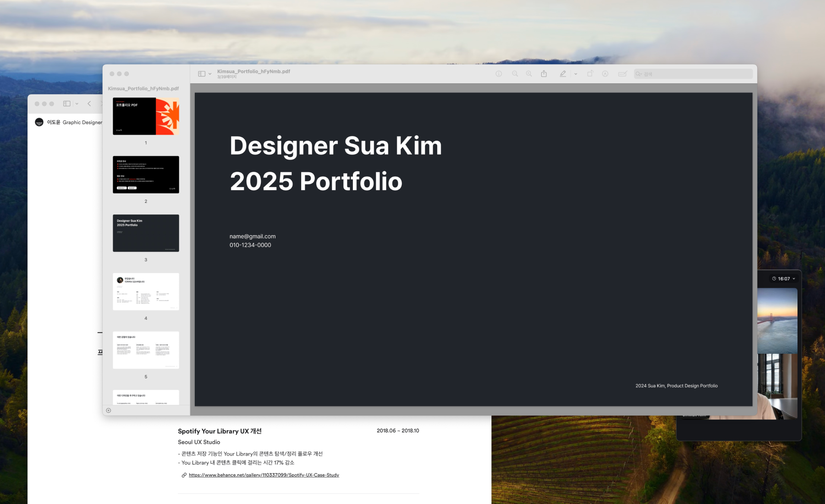Click the 'Designer Sua Kim' heading on the page
Screen dimensions: 825x504
pos(335,146)
